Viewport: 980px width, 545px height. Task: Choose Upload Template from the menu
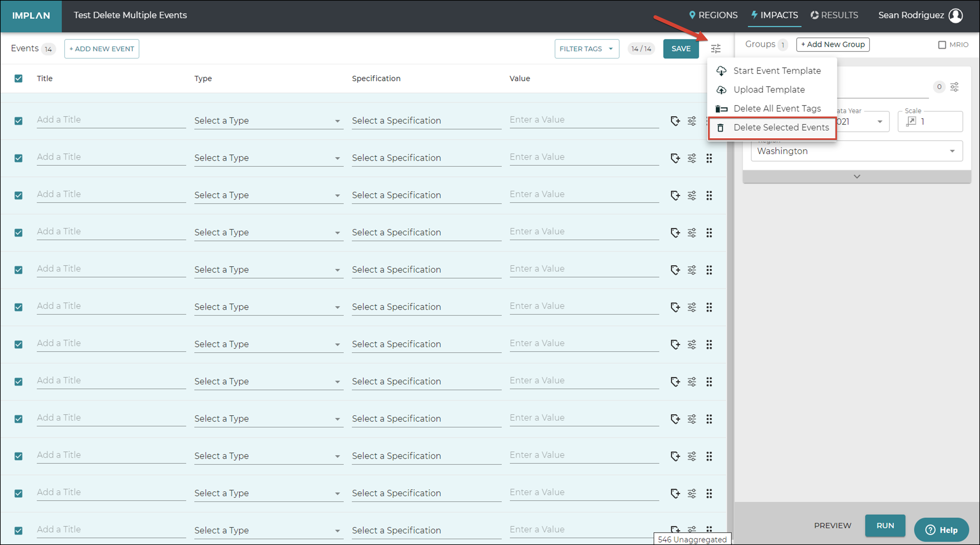click(x=772, y=90)
